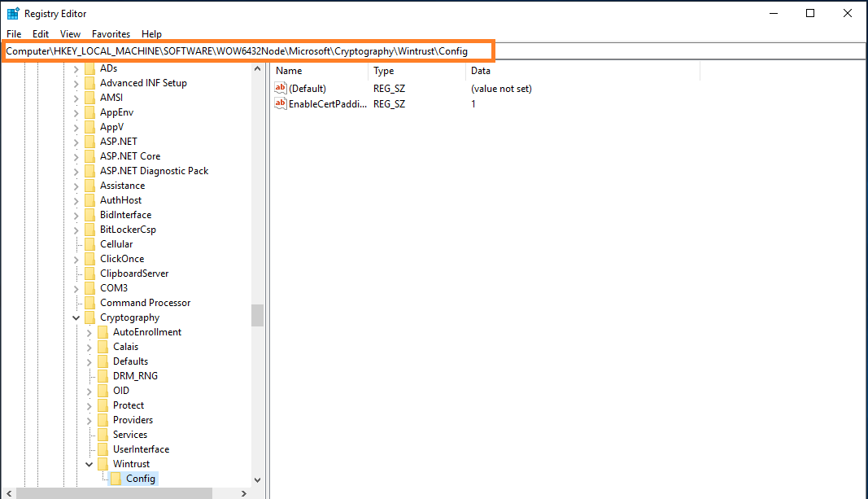Expand the ClickOnce key

tap(76, 259)
